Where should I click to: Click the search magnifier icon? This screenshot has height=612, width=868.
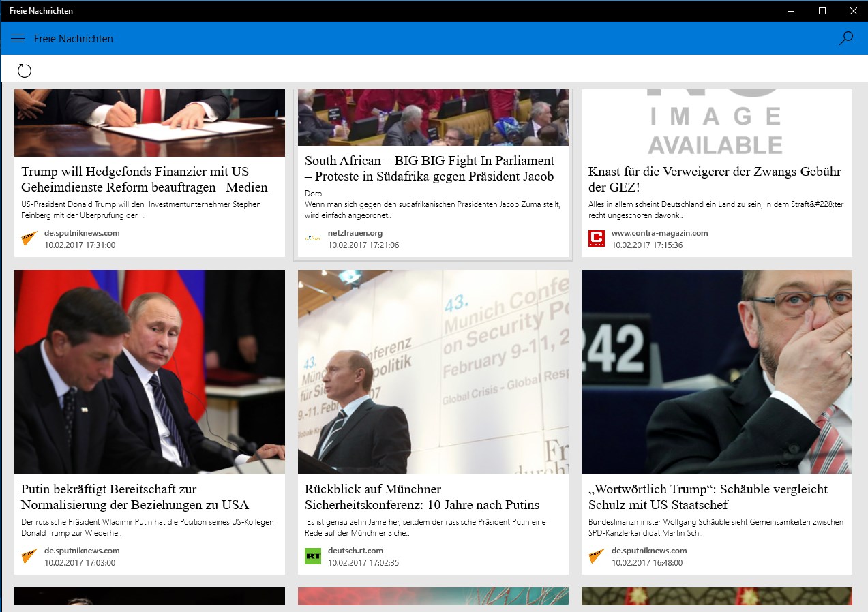[x=846, y=38]
